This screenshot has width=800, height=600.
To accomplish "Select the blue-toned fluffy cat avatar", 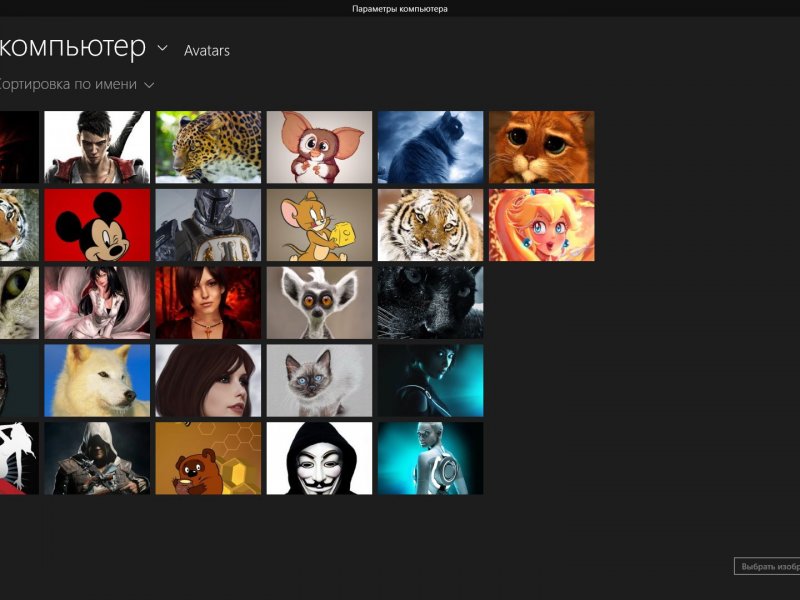I will coord(431,147).
